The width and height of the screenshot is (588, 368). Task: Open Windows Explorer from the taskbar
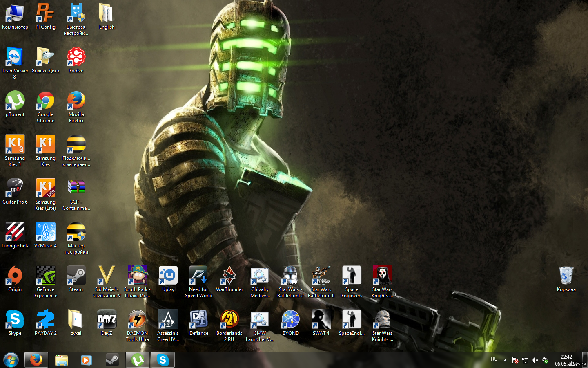(x=62, y=360)
